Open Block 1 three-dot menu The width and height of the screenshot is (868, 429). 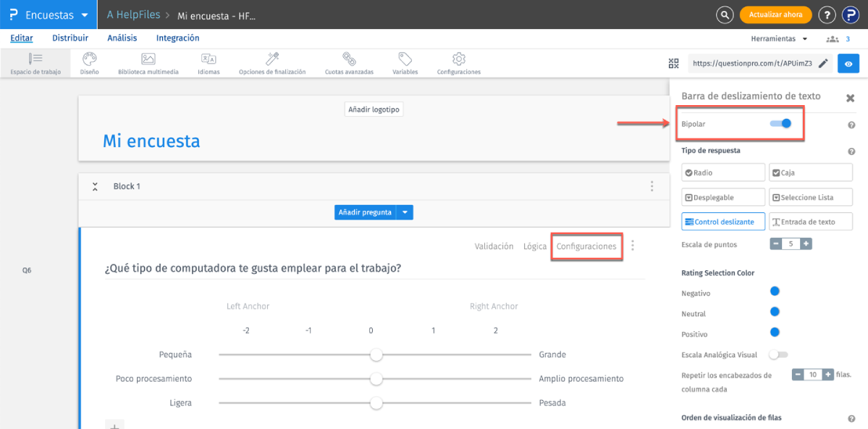coord(652,186)
